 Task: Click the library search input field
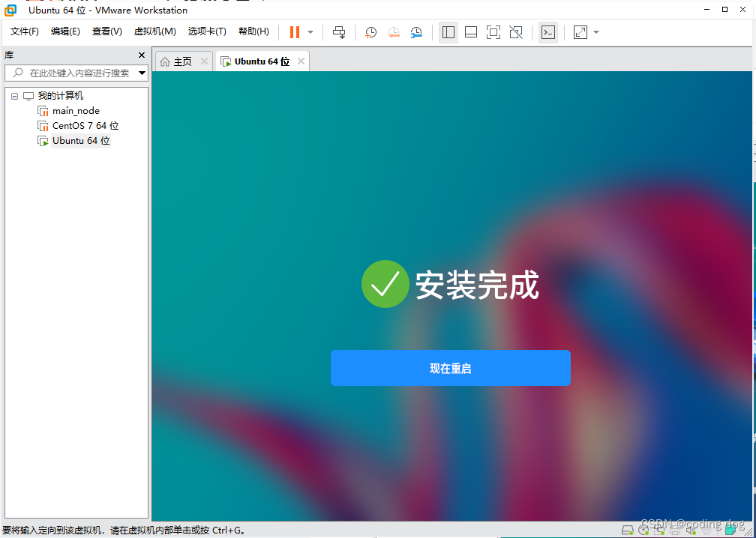(x=75, y=73)
